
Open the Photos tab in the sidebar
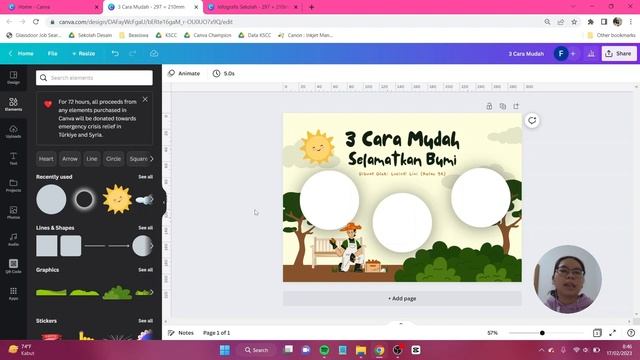coord(13,212)
